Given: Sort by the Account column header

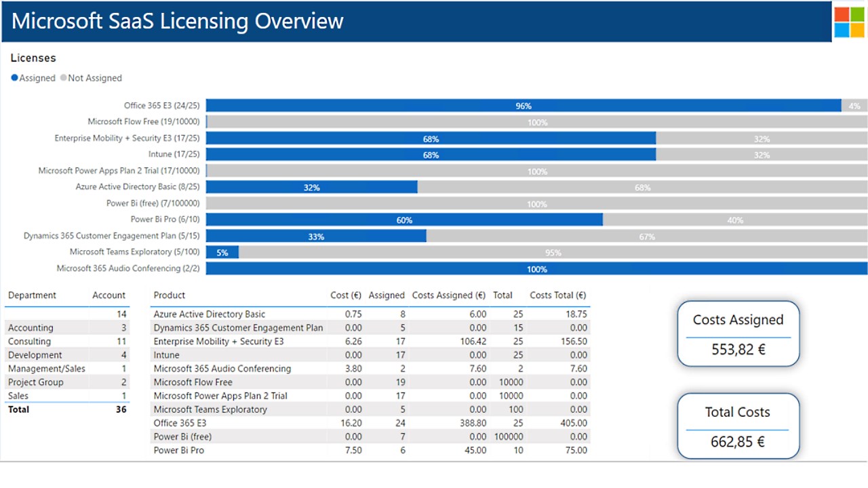Looking at the screenshot, I should point(109,296).
